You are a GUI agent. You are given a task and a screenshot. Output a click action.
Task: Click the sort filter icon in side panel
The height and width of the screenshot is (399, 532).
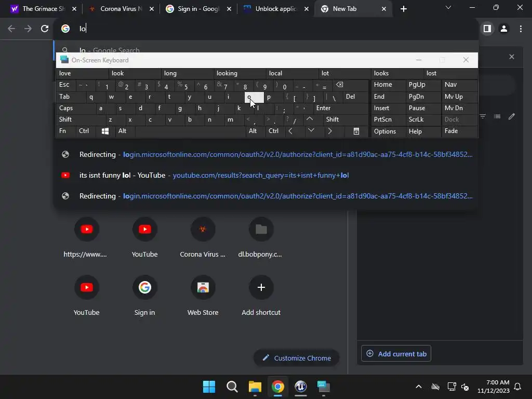[483, 117]
